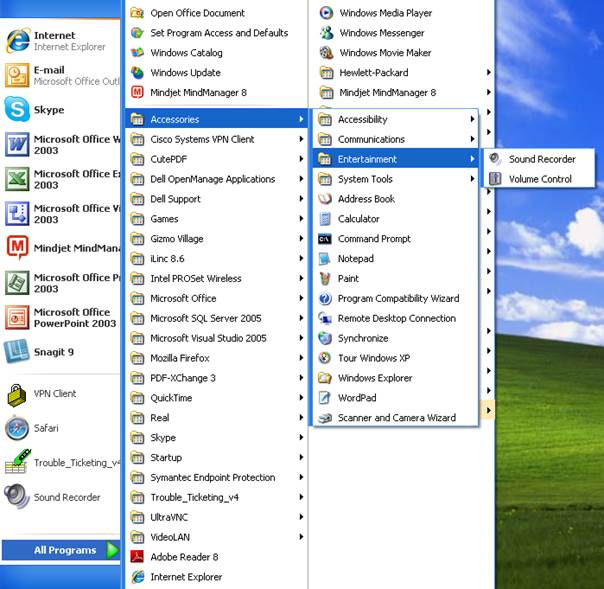The image size is (604, 589).
Task: Open the Gizmo Village folder
Action: 216,238
